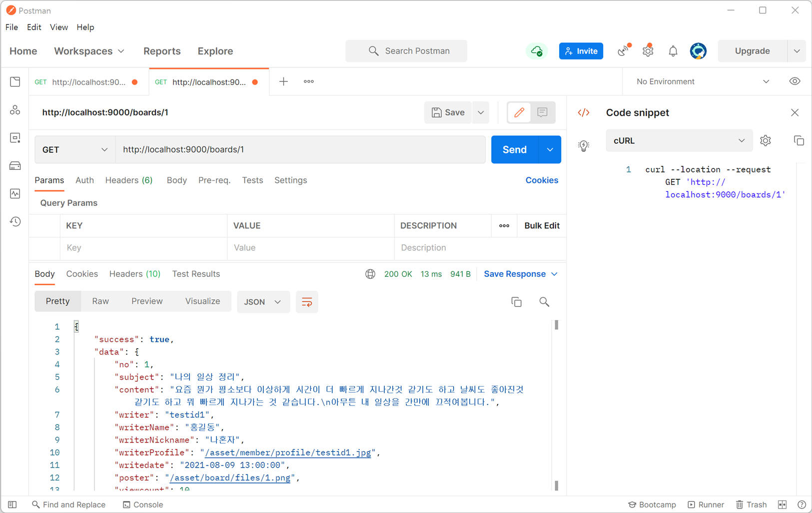Switch to the request Body tab
This screenshot has width=812, height=513.
pyautogui.click(x=177, y=180)
